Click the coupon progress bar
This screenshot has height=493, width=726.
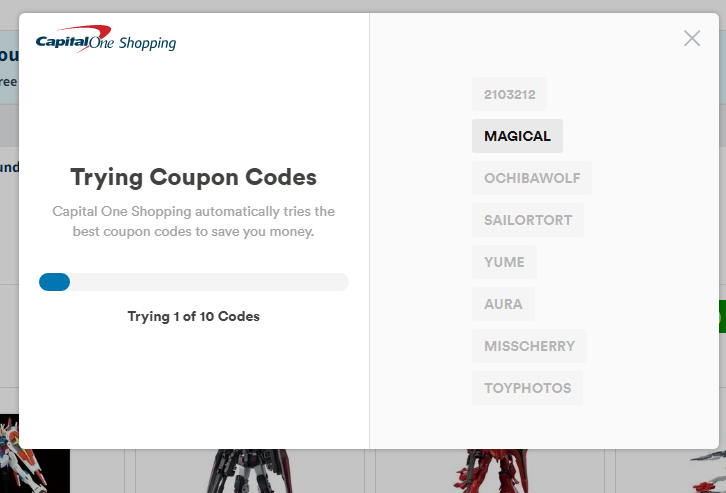(x=194, y=282)
